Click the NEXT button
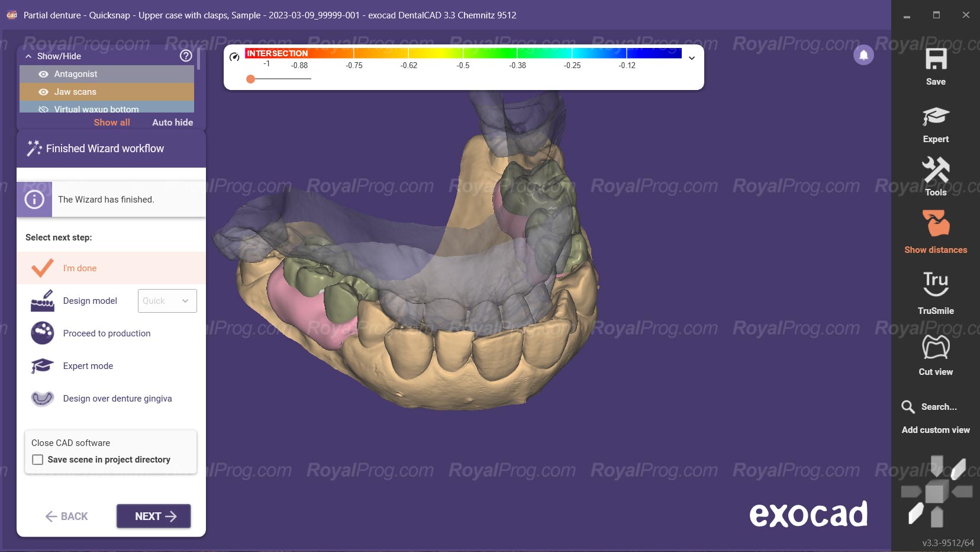The height and width of the screenshot is (552, 980). coord(153,516)
